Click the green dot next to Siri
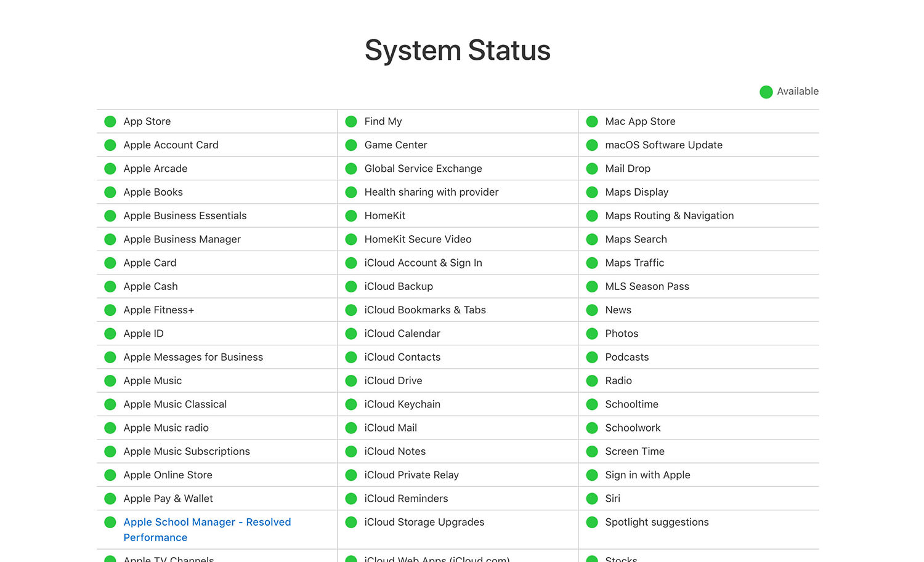The width and height of the screenshot is (924, 562). click(x=592, y=499)
